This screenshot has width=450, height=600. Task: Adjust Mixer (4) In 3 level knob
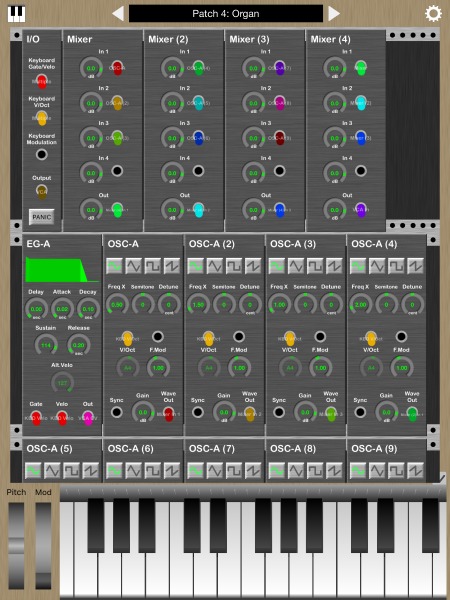pos(334,138)
